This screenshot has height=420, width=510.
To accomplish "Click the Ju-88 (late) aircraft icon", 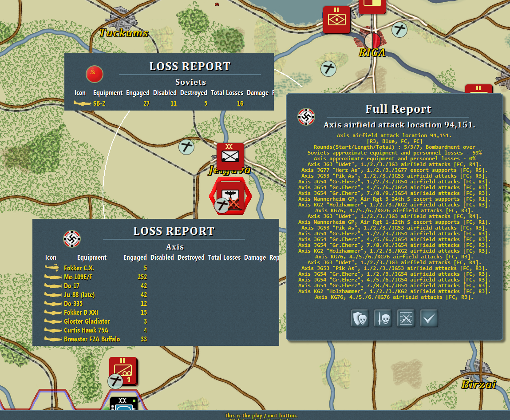I will point(53,295).
